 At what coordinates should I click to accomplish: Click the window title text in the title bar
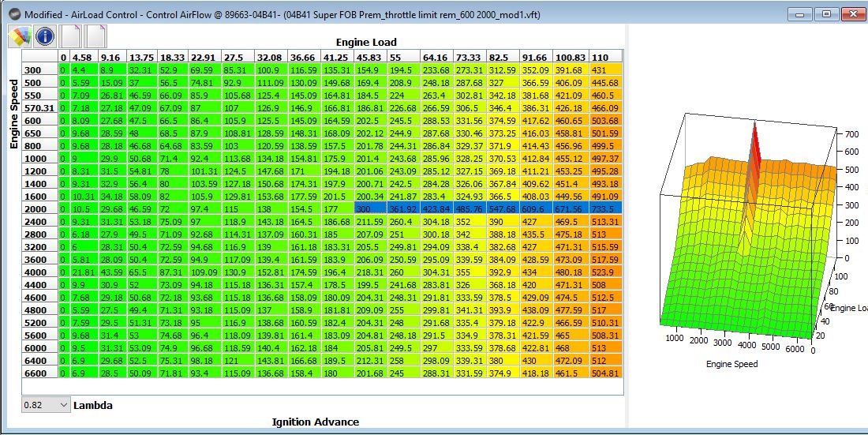click(282, 14)
